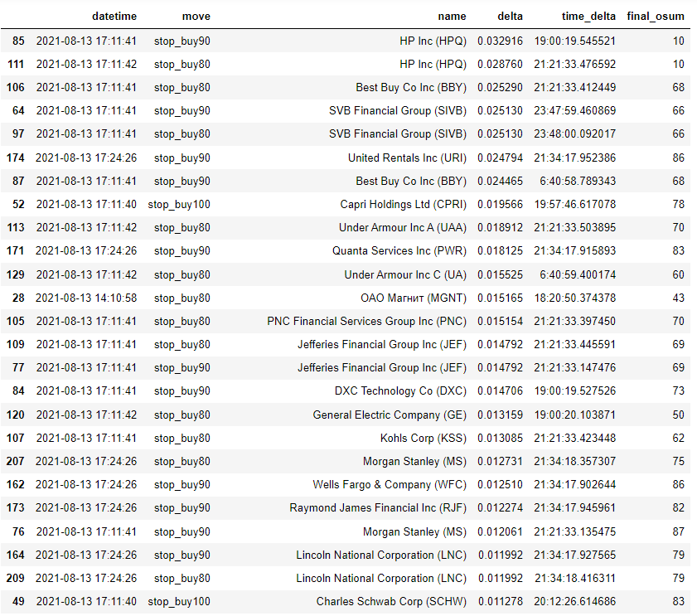Image resolution: width=697 pixels, height=616 pixels.
Task: Click Lincoln National Corporation in row 209
Action: (381, 578)
